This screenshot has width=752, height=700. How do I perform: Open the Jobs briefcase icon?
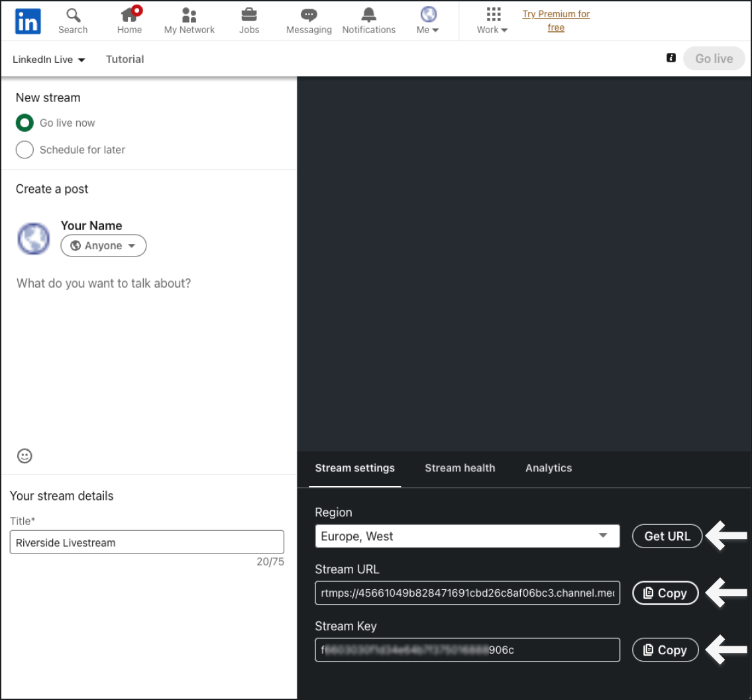[x=249, y=15]
